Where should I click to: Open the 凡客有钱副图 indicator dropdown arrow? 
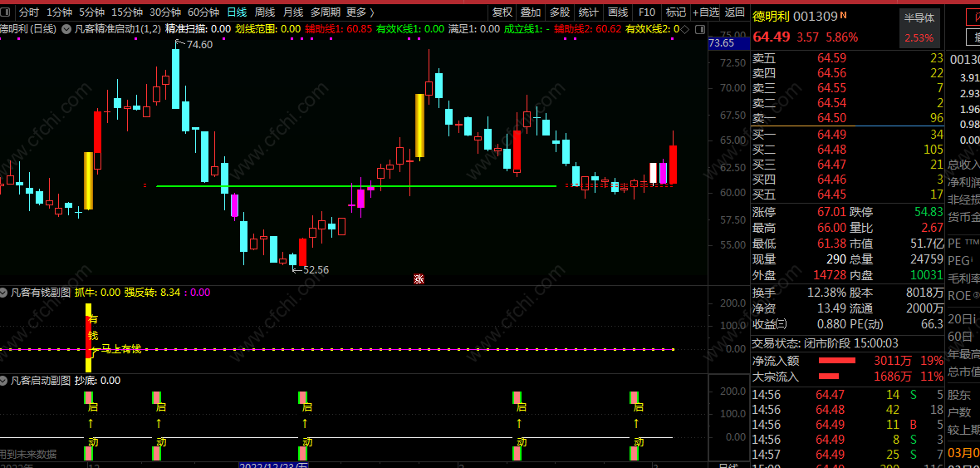click(4, 292)
